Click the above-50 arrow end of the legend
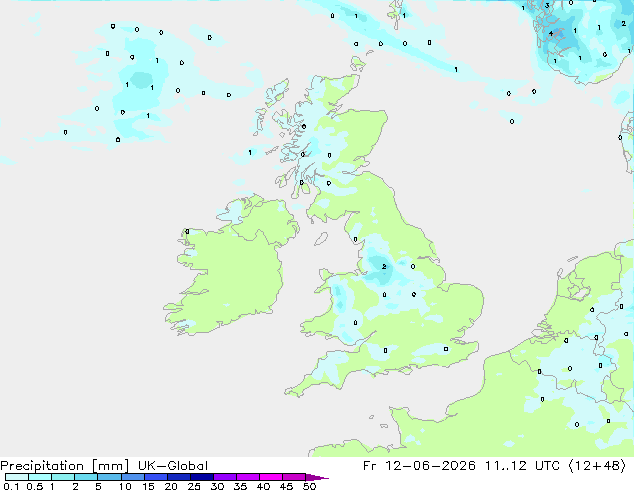The image size is (634, 490). [x=317, y=478]
